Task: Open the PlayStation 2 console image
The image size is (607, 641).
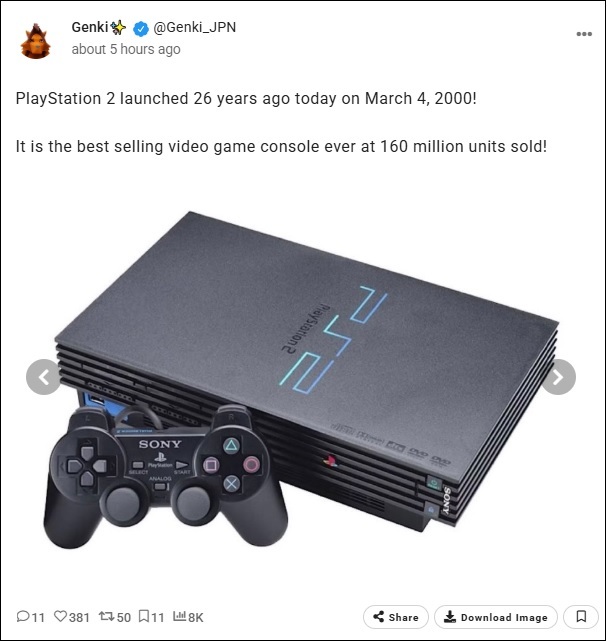Action: [x=302, y=380]
